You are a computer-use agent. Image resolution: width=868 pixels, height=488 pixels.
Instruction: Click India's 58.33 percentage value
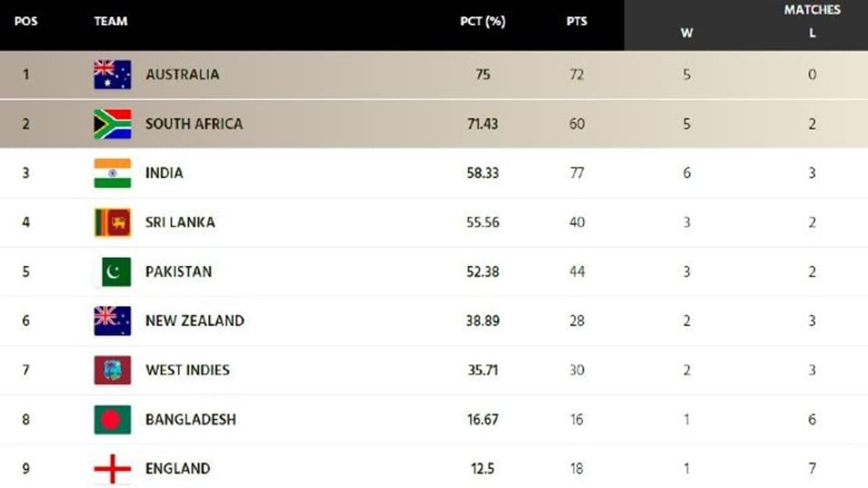pyautogui.click(x=482, y=174)
